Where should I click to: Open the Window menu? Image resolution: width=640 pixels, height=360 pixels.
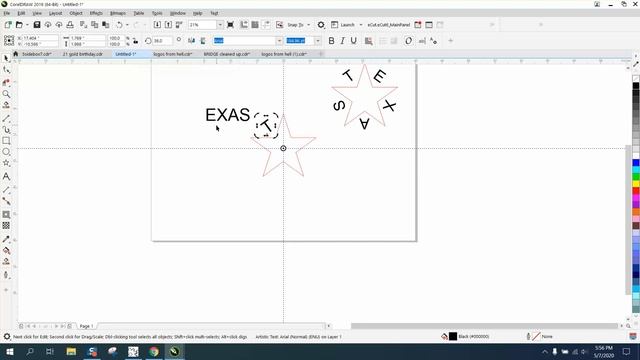pos(178,13)
